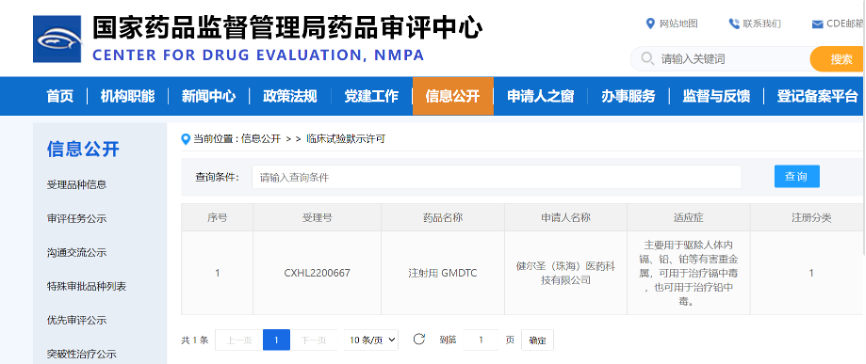The image size is (866, 364).
Task: Click the 序号 column header
Action: click(217, 218)
